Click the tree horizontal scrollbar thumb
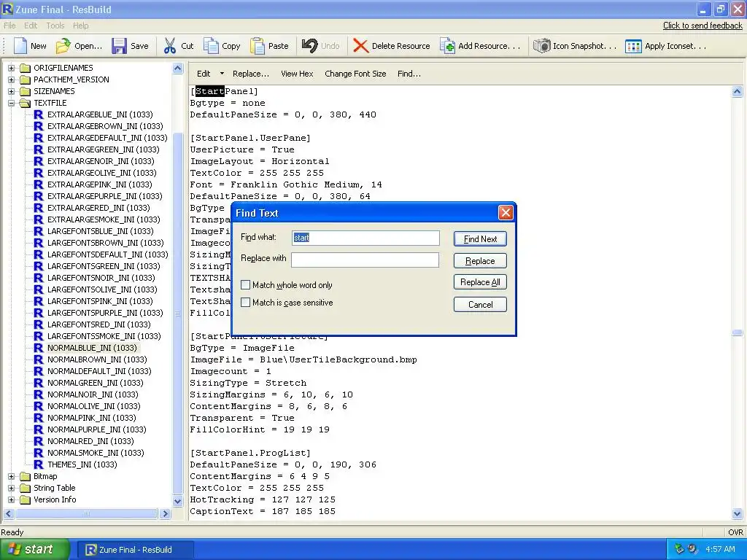This screenshot has width=747, height=560. point(87,513)
